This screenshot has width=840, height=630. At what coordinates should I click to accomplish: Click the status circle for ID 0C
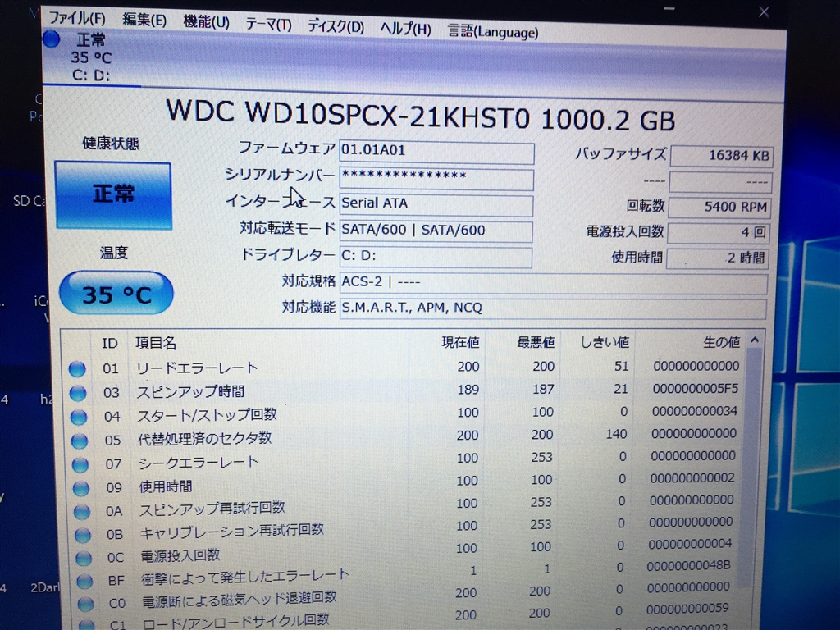click(84, 558)
